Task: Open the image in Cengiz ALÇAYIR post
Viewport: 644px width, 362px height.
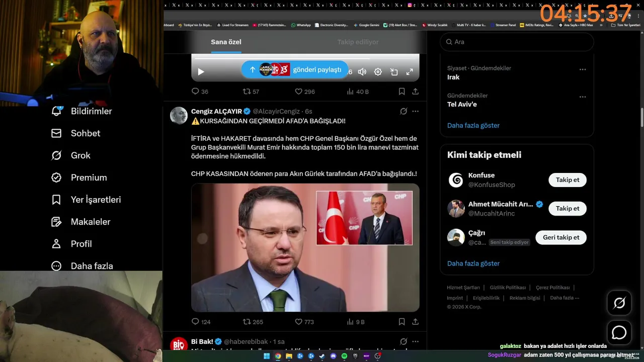Action: pyautogui.click(x=305, y=247)
